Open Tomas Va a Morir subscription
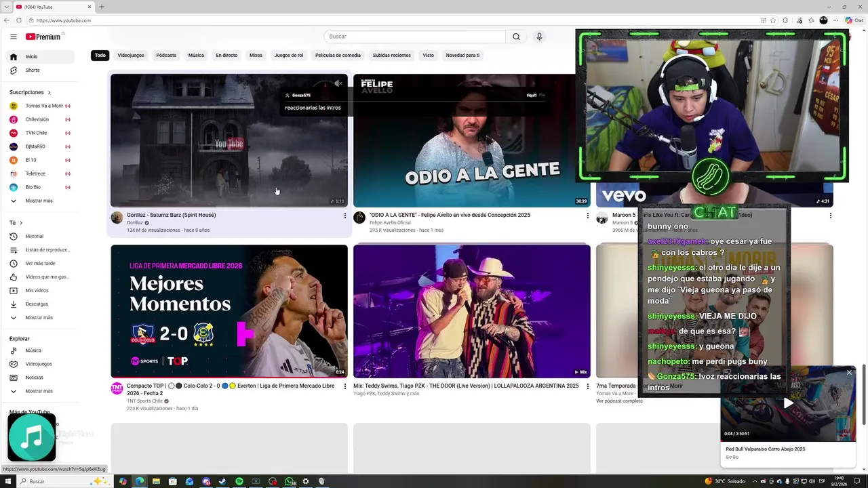This screenshot has width=868, height=488. click(x=39, y=106)
